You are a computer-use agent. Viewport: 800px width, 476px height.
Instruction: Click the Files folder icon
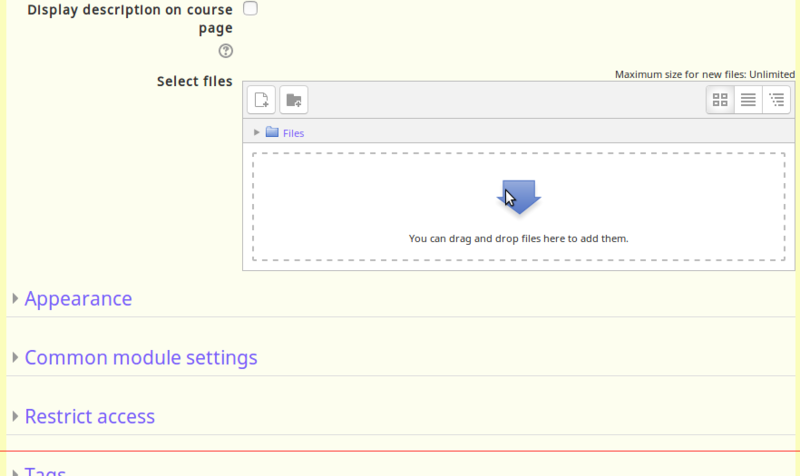[x=272, y=132]
